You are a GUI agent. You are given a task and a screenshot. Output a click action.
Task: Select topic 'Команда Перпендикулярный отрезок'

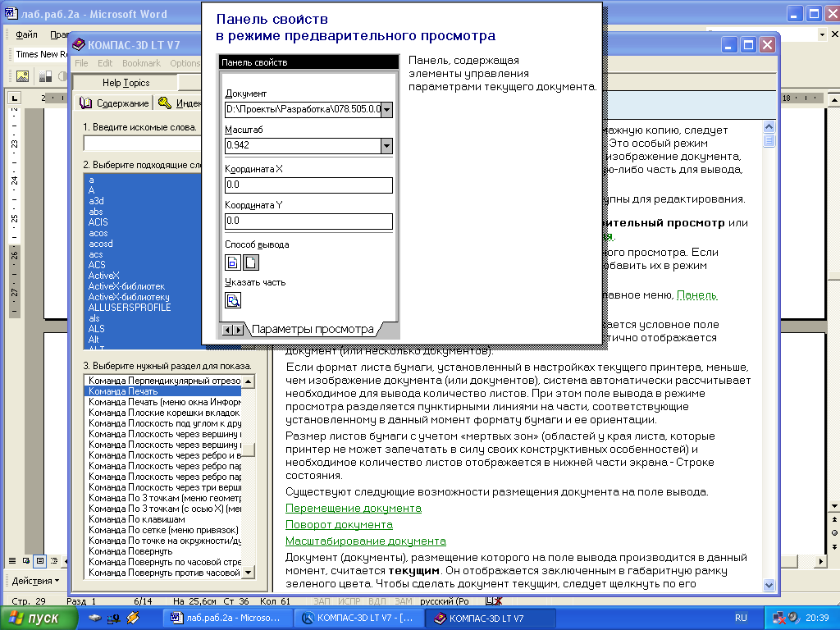[x=163, y=381]
